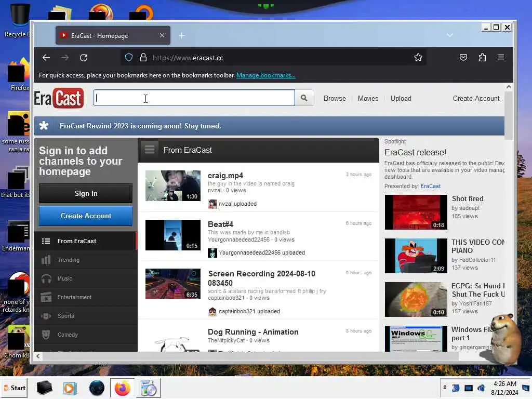Open Screen Recording 2024-08-10 video title
Viewport: 532px width, 399px height.
tap(262, 278)
